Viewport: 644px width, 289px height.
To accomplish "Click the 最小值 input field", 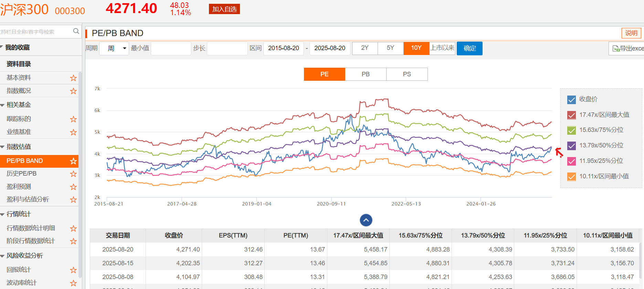I will tap(171, 48).
